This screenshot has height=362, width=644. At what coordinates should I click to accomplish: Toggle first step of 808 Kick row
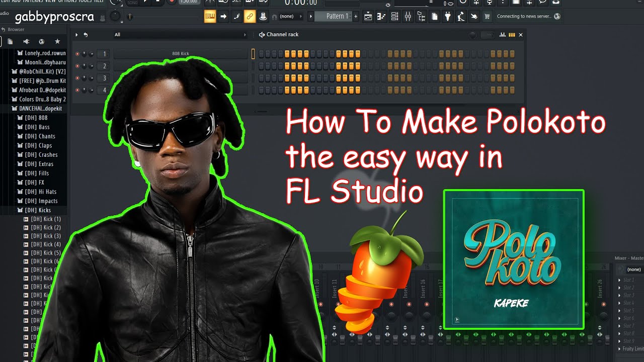tap(262, 54)
